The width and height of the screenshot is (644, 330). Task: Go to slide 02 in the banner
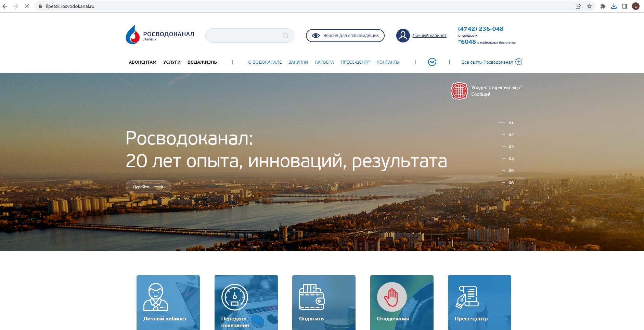pyautogui.click(x=508, y=135)
